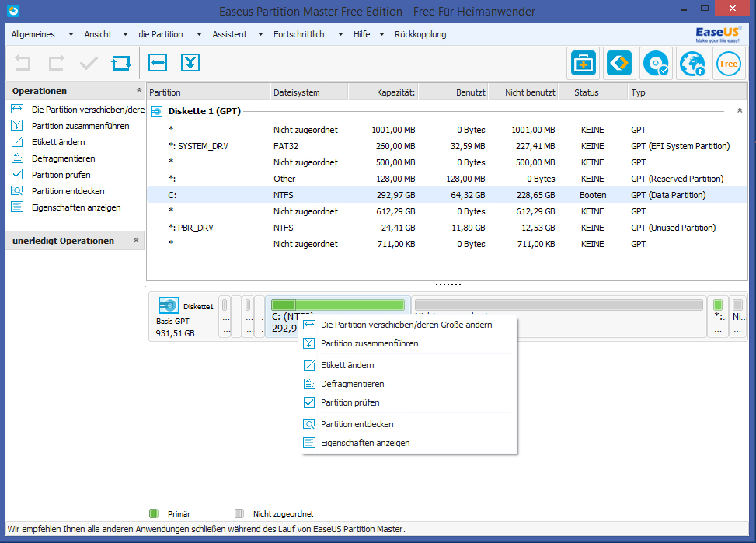
Task: Collapse the Diskette 1 (GPT) group
Action: 740,110
